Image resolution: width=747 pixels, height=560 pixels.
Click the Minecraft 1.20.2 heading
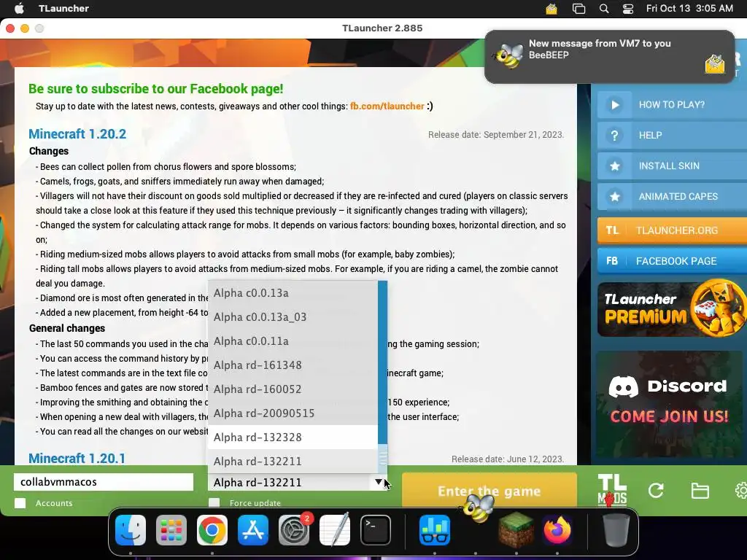point(77,134)
